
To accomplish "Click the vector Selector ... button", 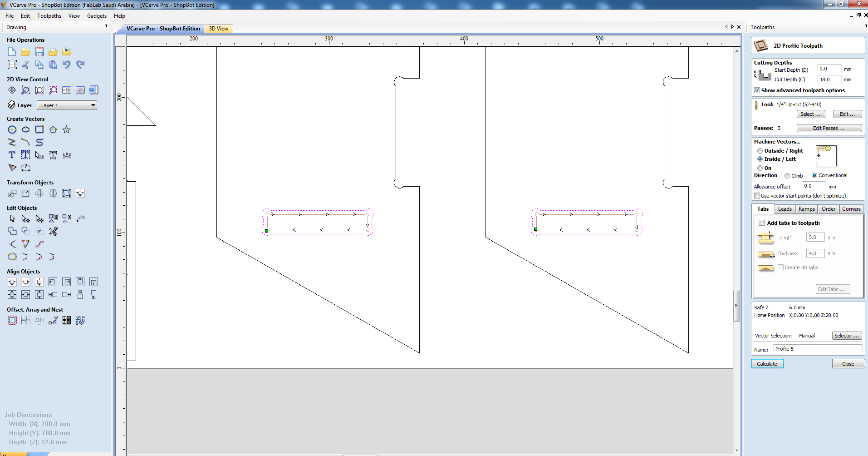I will tap(847, 336).
